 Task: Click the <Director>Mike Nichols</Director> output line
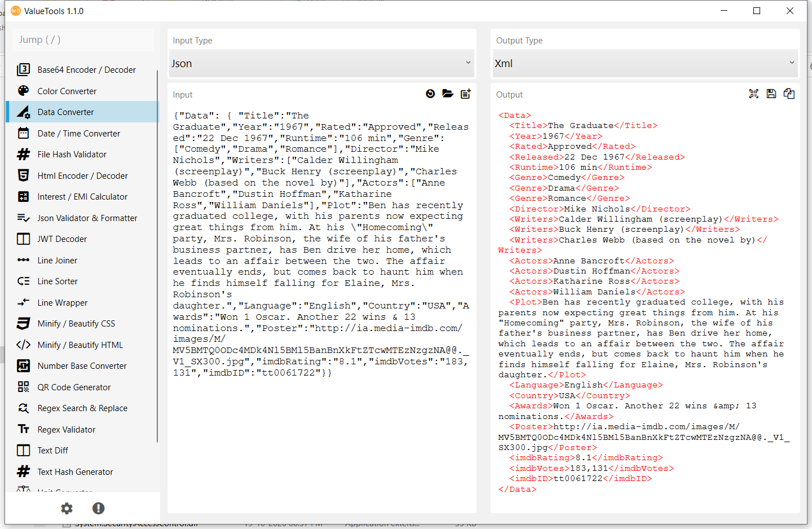pyautogui.click(x=600, y=209)
